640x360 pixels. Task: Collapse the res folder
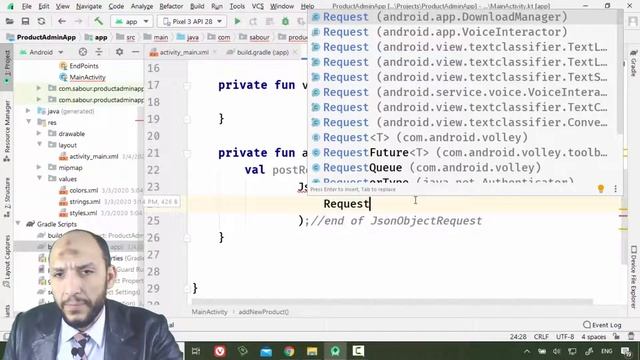(x=29, y=122)
